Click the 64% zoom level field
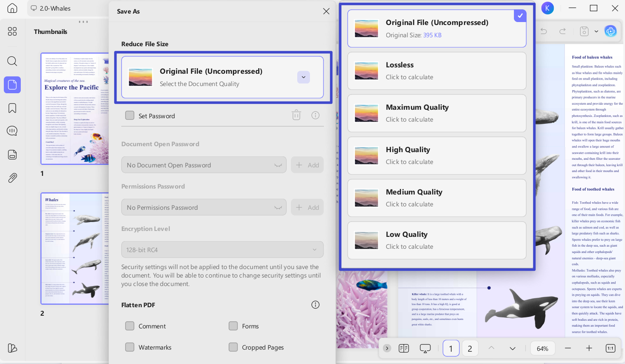Image resolution: width=625 pixels, height=364 pixels. pos(543,348)
